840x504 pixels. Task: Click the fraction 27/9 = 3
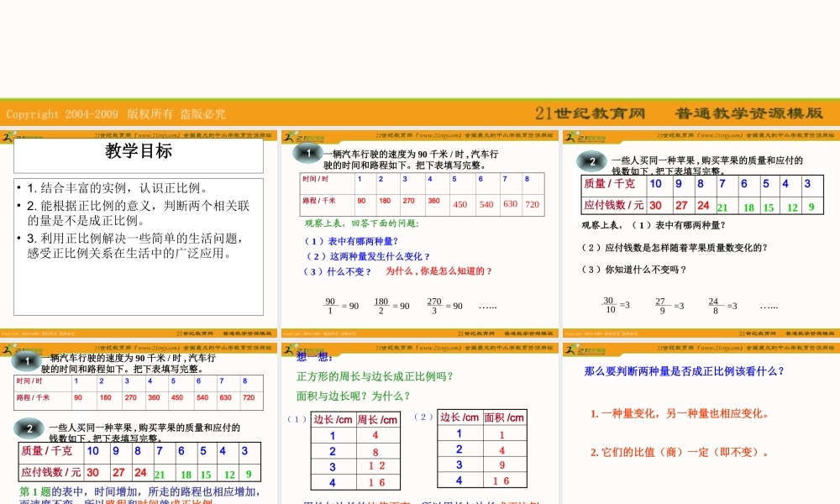(669, 305)
